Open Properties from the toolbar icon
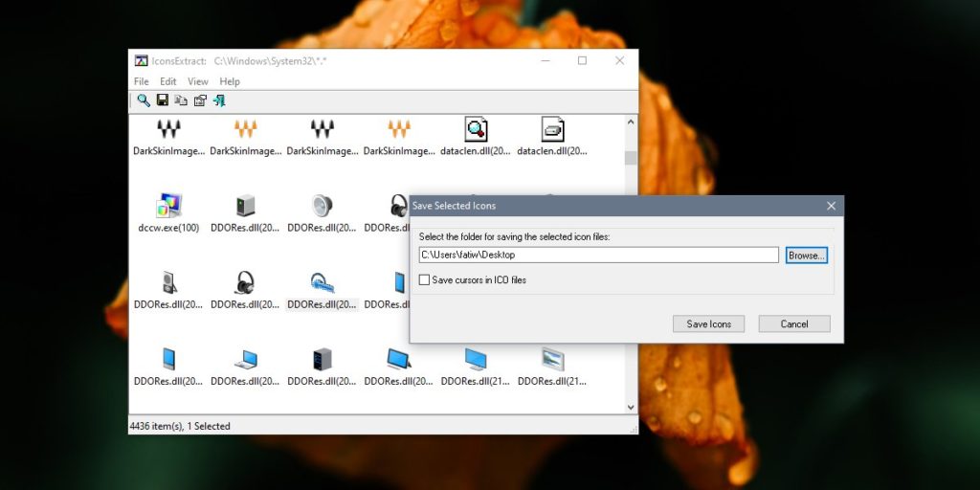 [x=200, y=100]
